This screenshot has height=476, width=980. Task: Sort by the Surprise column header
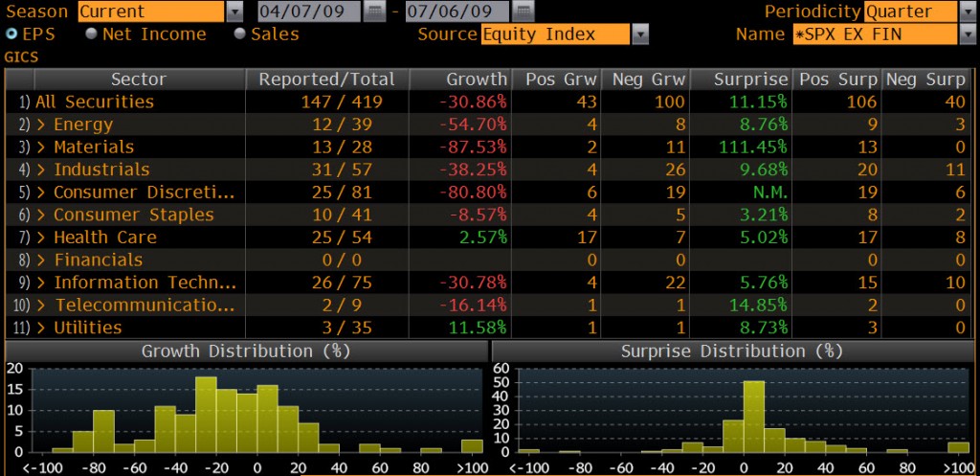pyautogui.click(x=742, y=79)
